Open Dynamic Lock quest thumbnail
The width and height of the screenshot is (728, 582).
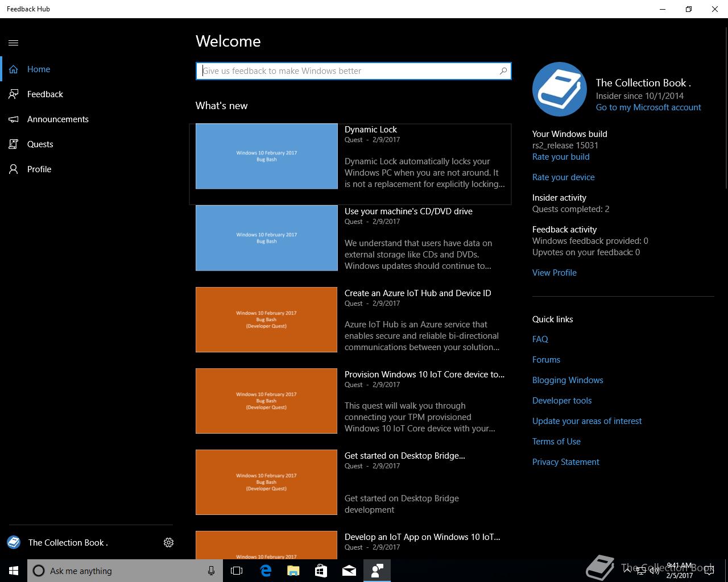point(267,156)
